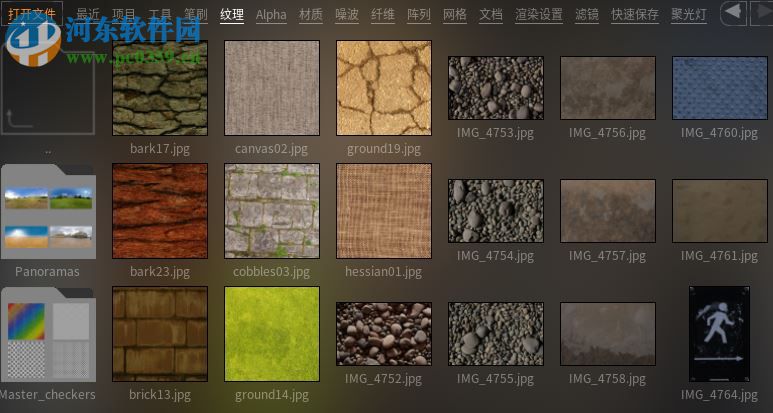Select the cobbles03.jpg thumbnail
Image resolution: width=773 pixels, height=413 pixels.
pyautogui.click(x=272, y=211)
